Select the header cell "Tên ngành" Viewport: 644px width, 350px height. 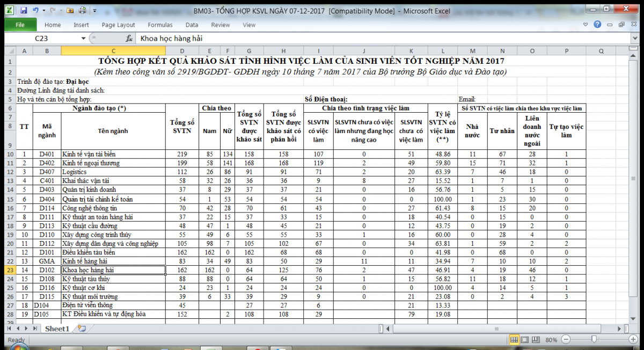tap(113, 131)
